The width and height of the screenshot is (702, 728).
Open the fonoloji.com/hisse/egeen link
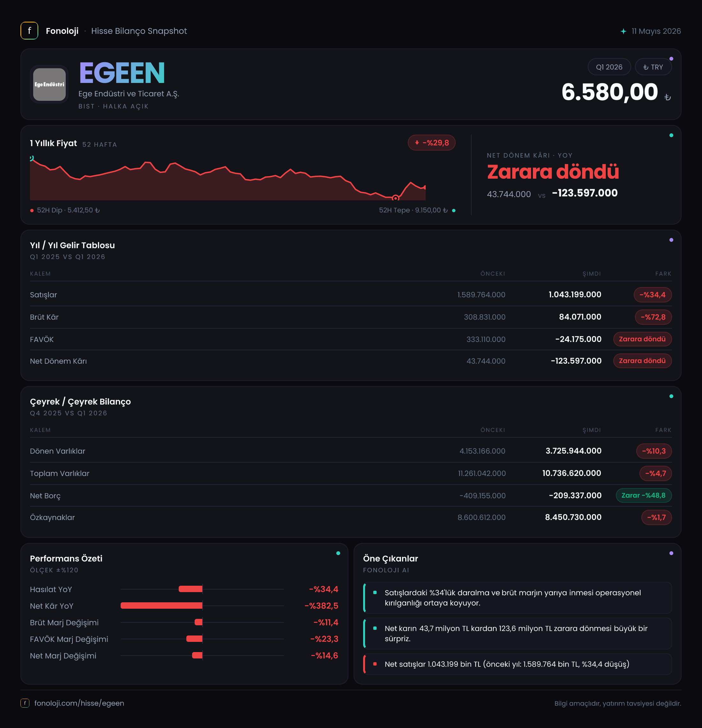79,703
